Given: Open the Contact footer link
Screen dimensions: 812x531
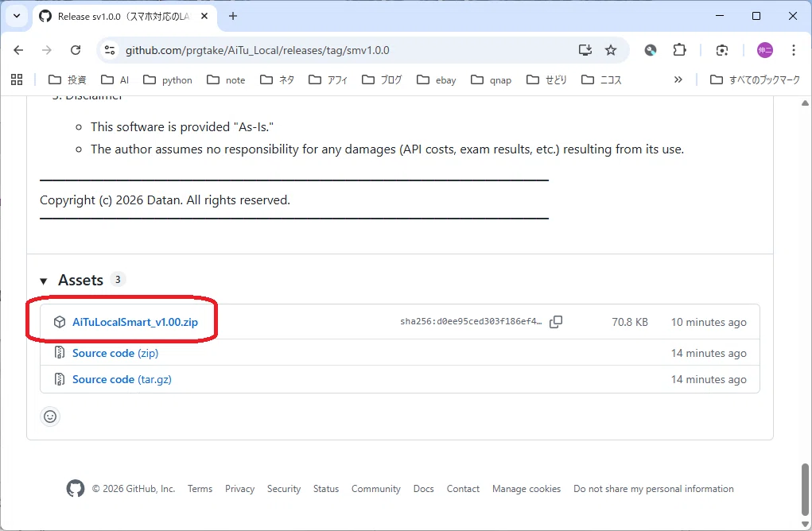Looking at the screenshot, I should click(463, 489).
